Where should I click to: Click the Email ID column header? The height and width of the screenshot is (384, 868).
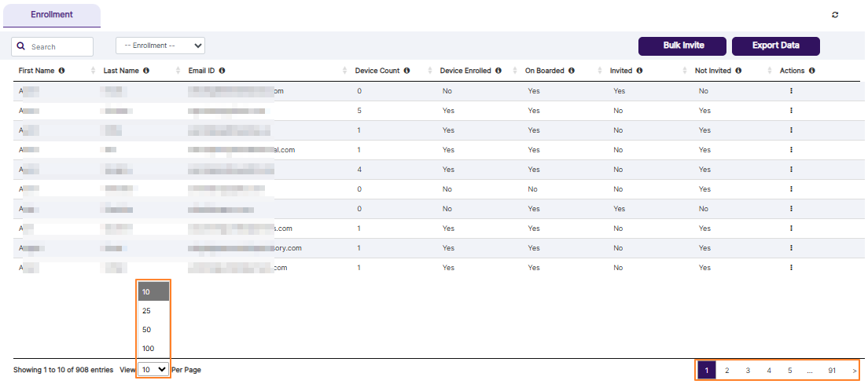tap(201, 71)
